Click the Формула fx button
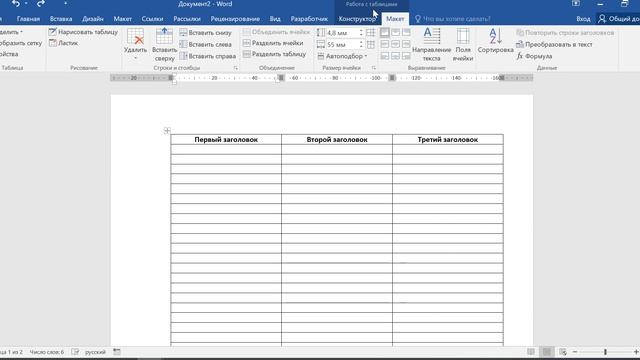The width and height of the screenshot is (640, 360). pyautogui.click(x=534, y=56)
